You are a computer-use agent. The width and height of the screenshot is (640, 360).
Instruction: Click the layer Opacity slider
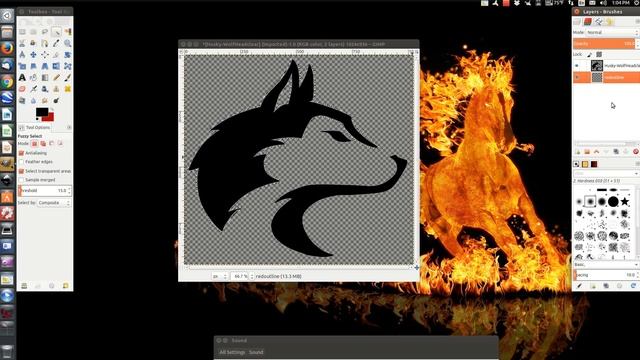point(604,44)
